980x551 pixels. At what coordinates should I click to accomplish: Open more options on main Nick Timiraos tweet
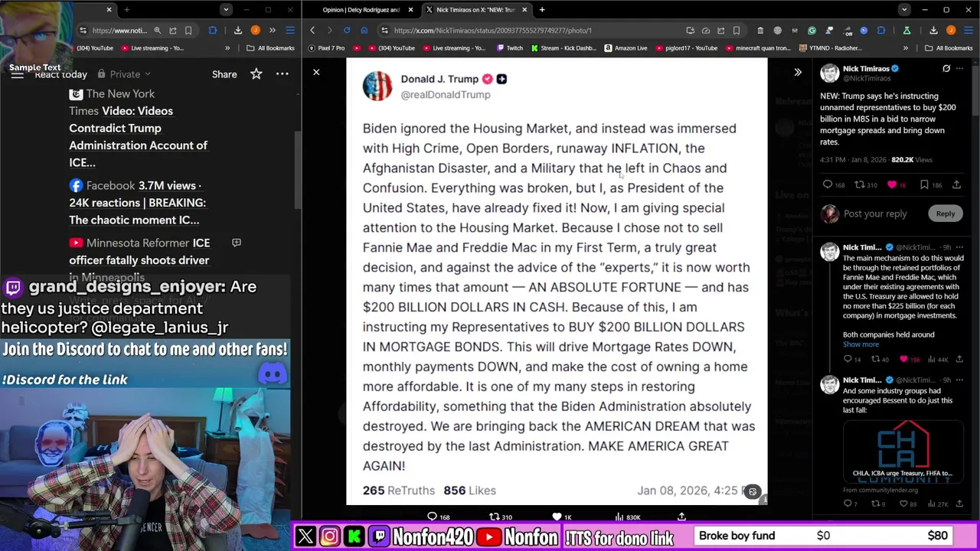click(x=959, y=69)
